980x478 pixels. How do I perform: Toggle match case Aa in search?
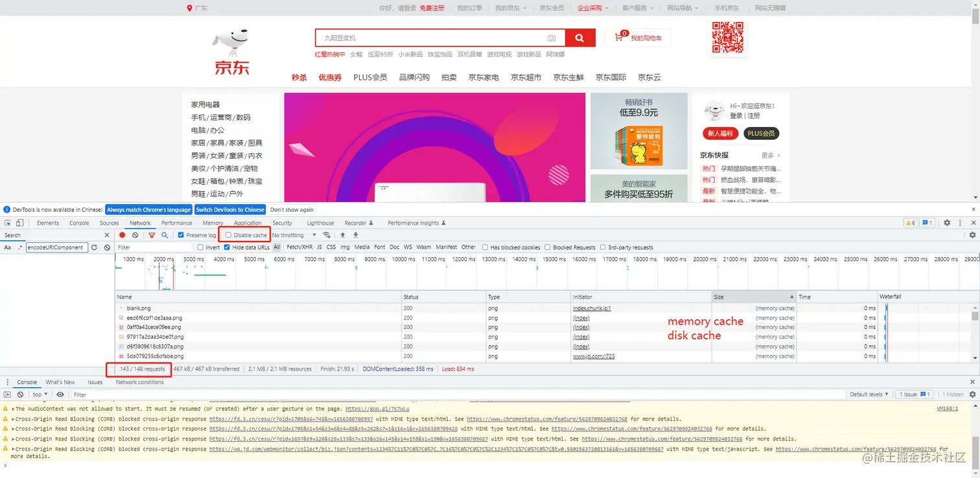pos(8,247)
